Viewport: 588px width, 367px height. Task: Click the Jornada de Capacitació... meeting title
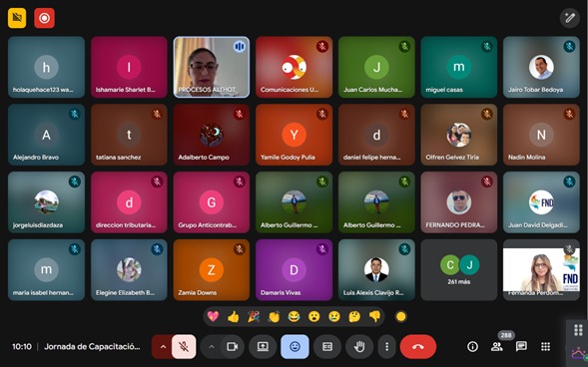click(92, 347)
